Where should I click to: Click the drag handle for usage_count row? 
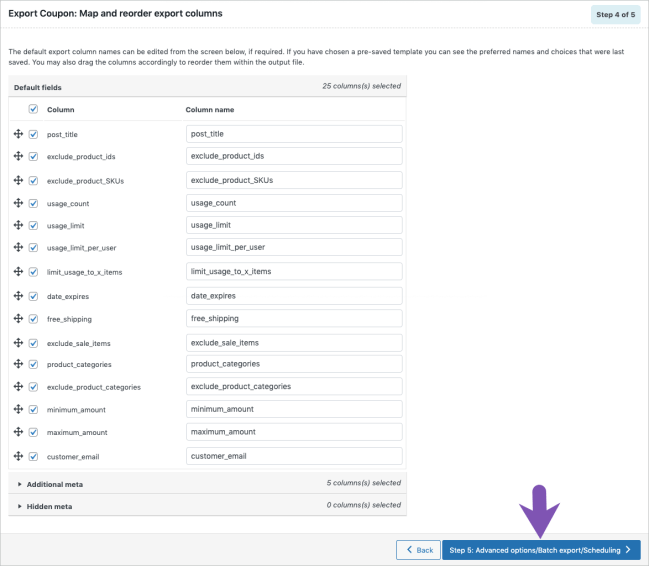click(18, 203)
